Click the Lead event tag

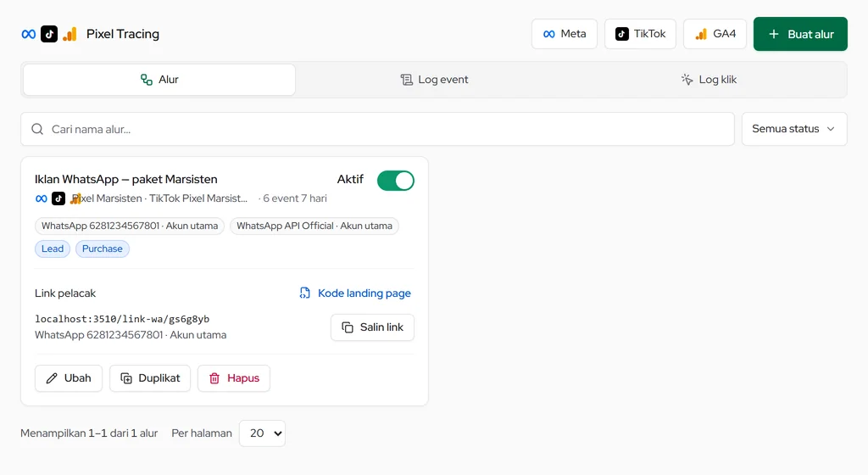click(x=53, y=249)
